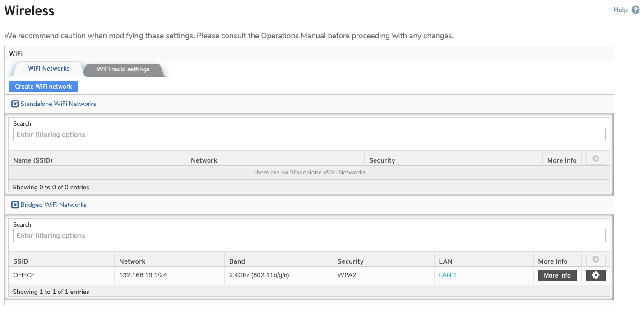Follow the LAN 1 link
644x311 pixels.
(448, 275)
